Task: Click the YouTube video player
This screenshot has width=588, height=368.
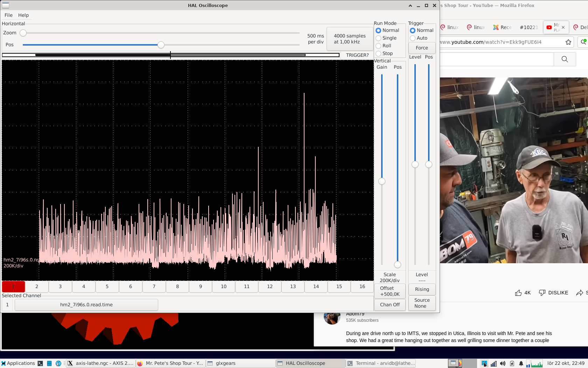Action: pos(514,170)
